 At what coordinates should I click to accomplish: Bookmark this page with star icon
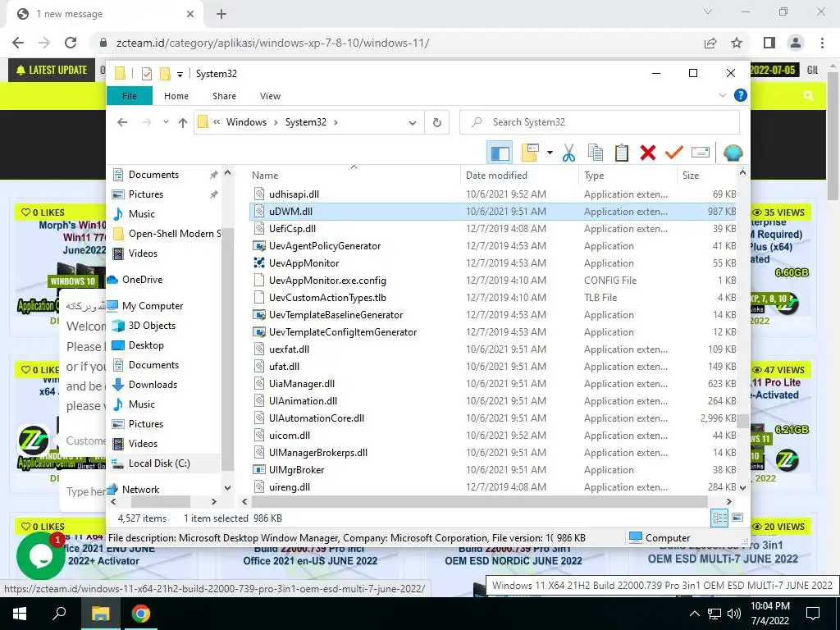click(x=737, y=43)
